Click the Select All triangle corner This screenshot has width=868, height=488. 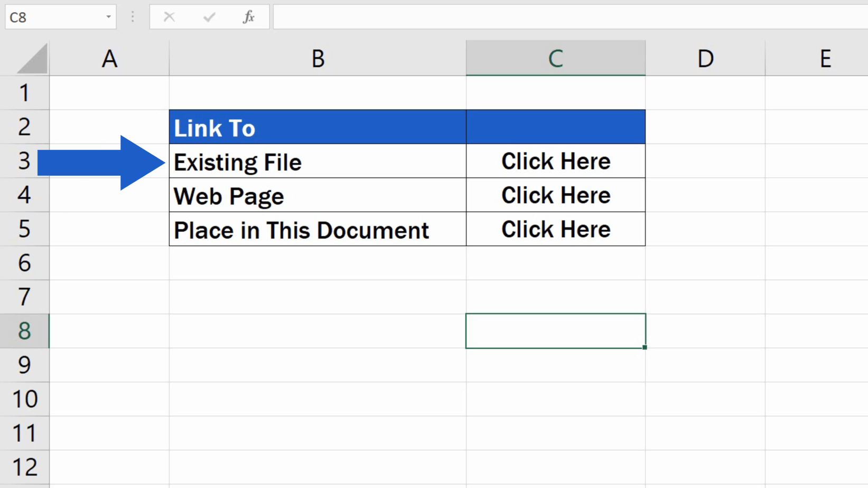point(33,59)
